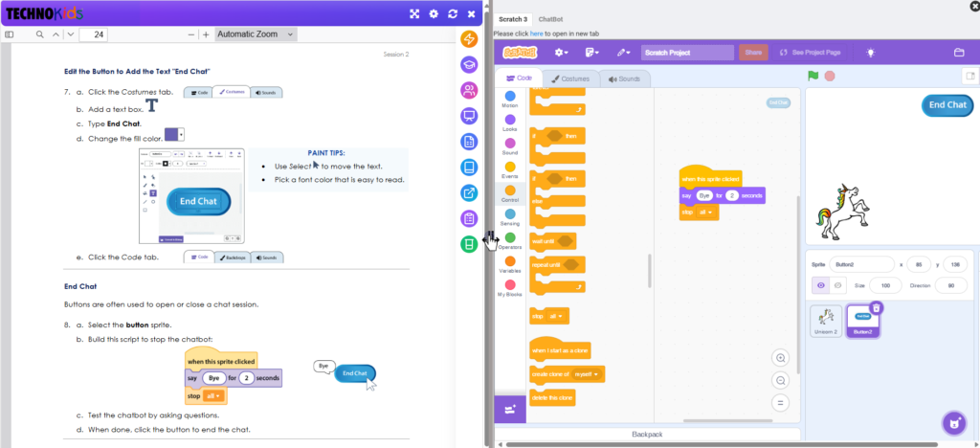Click the folder icon in Scratch menu bar
This screenshot has width=980, height=448.
(x=959, y=53)
